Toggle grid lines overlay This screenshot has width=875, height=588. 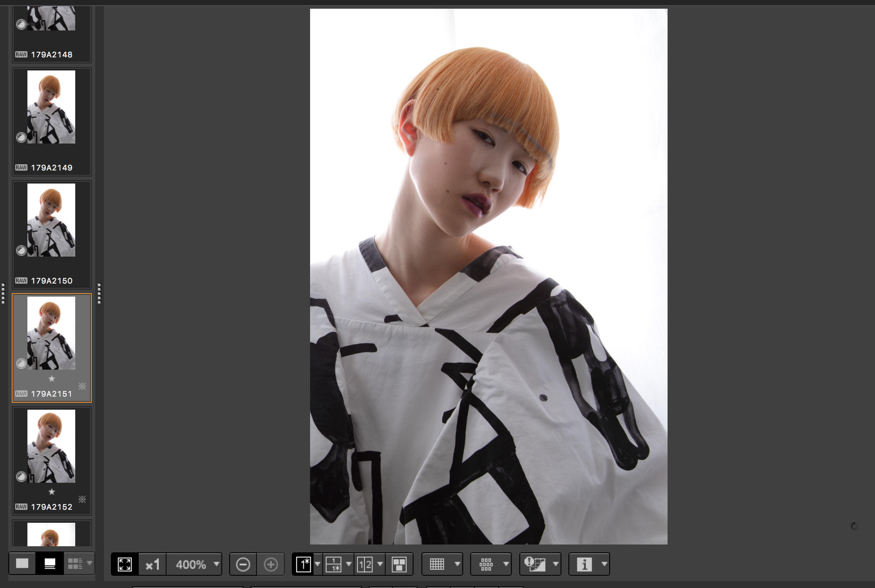[437, 565]
